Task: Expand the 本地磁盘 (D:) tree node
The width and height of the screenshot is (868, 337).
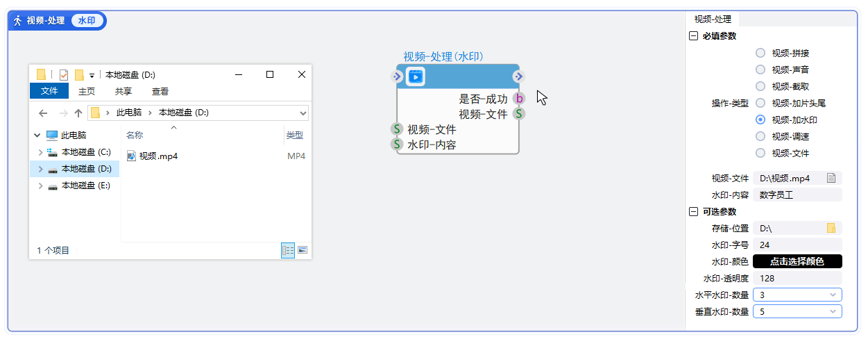Action: click(x=41, y=169)
